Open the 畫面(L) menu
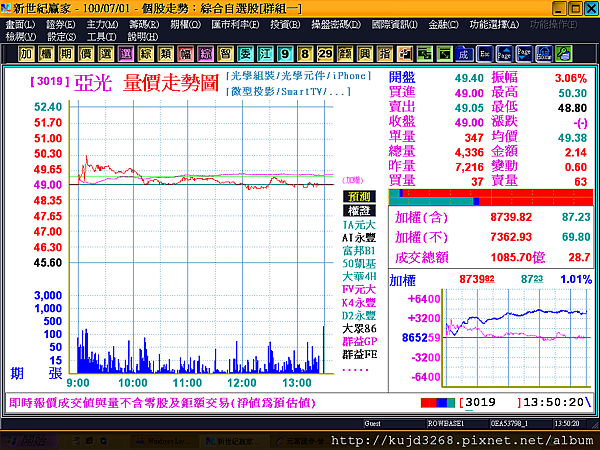This screenshot has height=450, width=600. [20, 24]
